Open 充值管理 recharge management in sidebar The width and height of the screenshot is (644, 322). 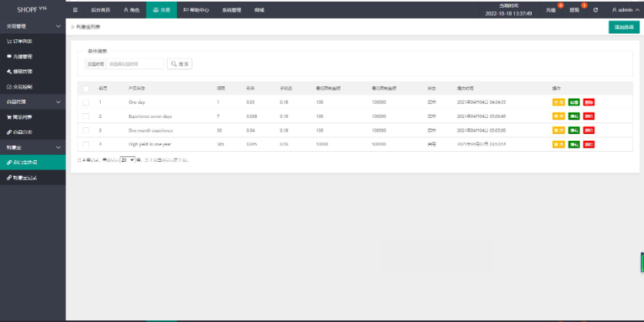(x=32, y=56)
